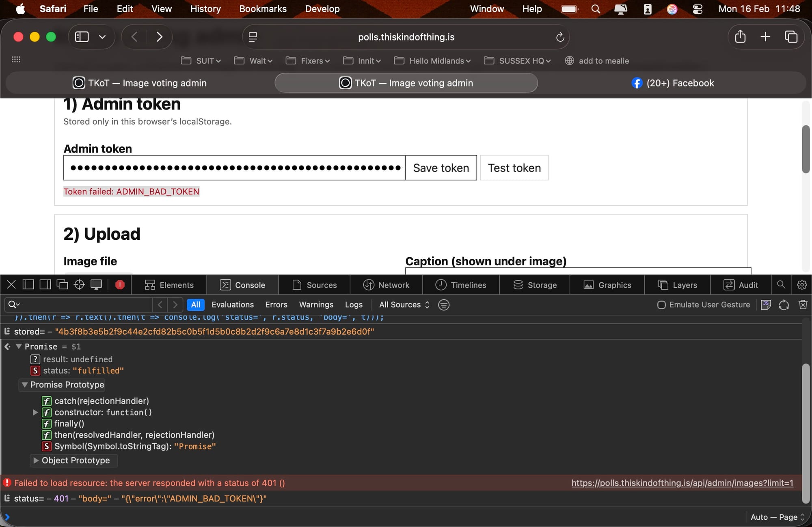Open the failed api/admin/images URL link
This screenshot has height=527, width=812.
(x=682, y=483)
